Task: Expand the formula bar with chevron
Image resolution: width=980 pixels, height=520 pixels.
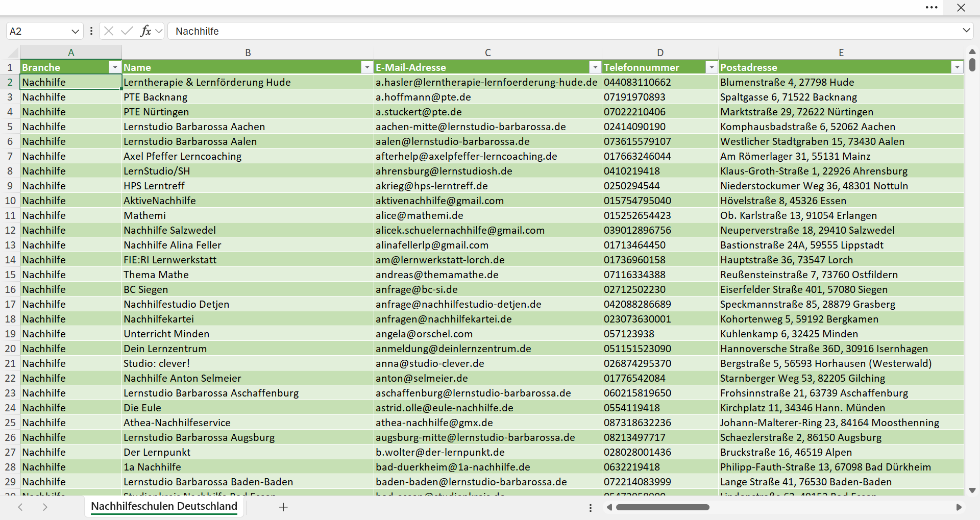Action: pos(966,31)
